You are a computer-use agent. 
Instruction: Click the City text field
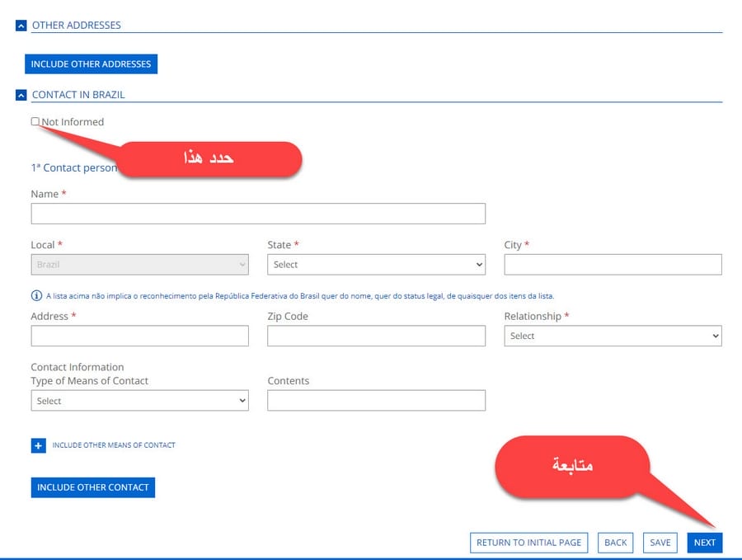coord(613,265)
